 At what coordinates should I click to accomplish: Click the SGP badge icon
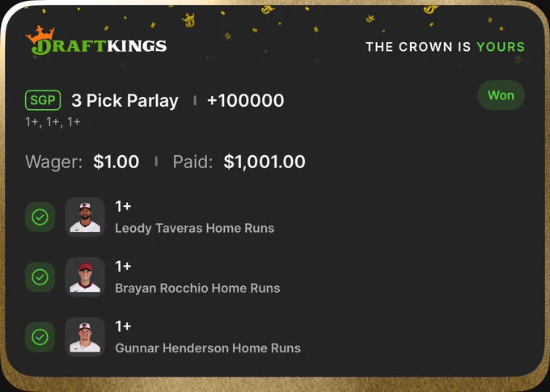coord(43,100)
